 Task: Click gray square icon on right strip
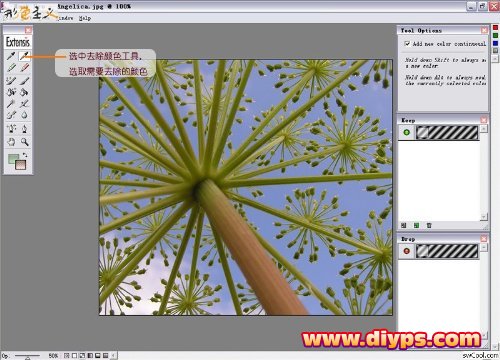click(x=496, y=51)
